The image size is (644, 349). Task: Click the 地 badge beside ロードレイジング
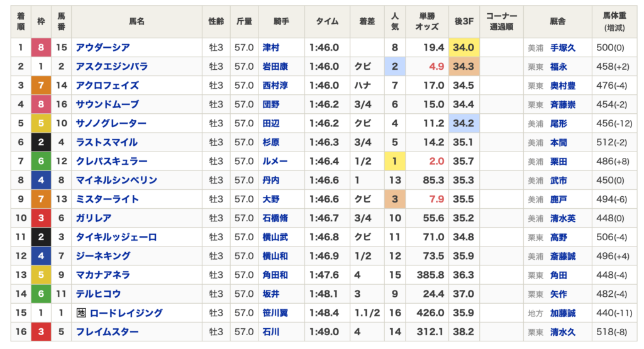tap(81, 313)
